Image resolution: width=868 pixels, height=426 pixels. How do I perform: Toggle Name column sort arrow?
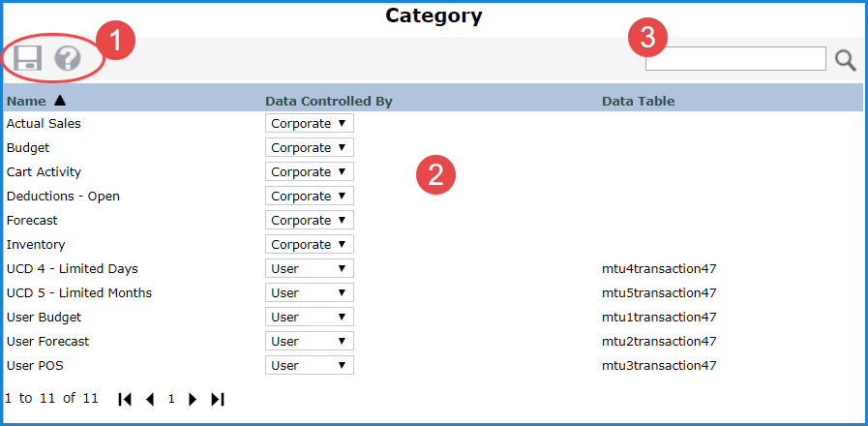(60, 100)
